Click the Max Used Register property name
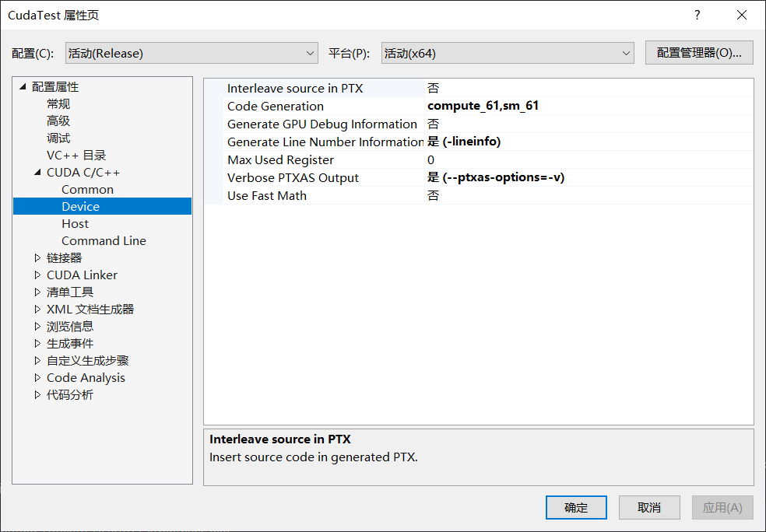Image resolution: width=766 pixels, height=532 pixels. [280, 159]
